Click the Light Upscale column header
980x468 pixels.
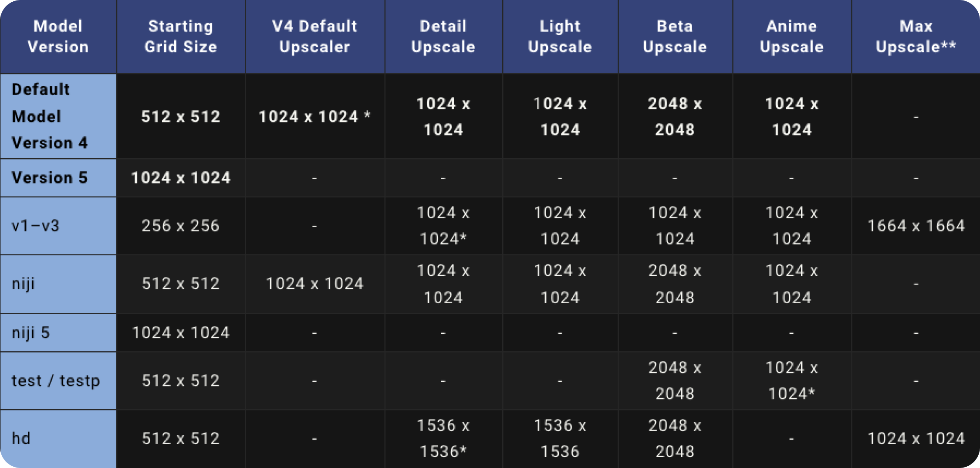(x=560, y=37)
